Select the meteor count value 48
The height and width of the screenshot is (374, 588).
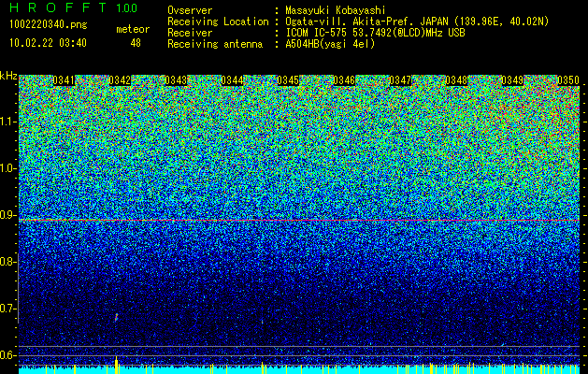tap(136, 43)
